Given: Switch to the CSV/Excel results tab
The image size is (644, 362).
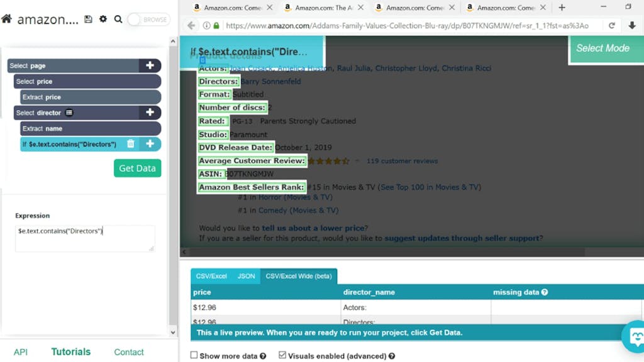Looking at the screenshot, I should [x=211, y=277].
